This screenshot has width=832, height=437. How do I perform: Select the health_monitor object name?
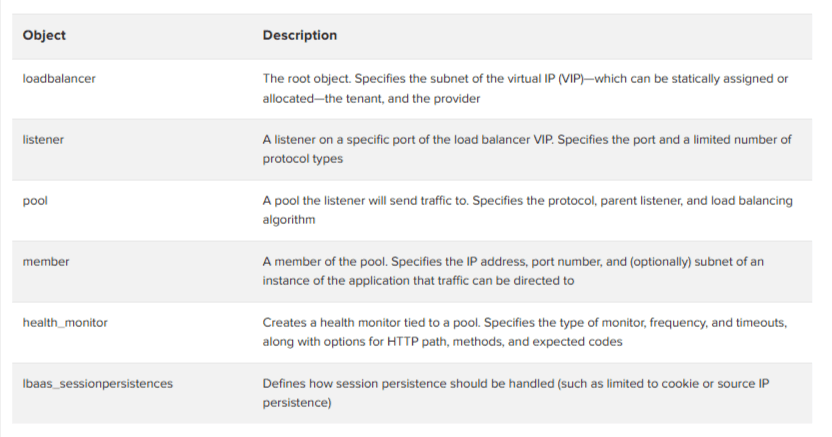coord(64,323)
